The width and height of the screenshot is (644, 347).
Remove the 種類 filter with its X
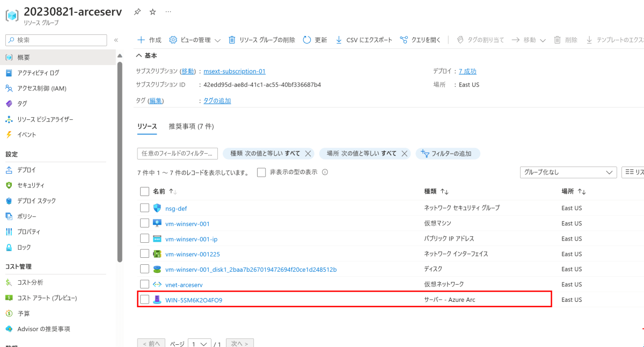308,154
